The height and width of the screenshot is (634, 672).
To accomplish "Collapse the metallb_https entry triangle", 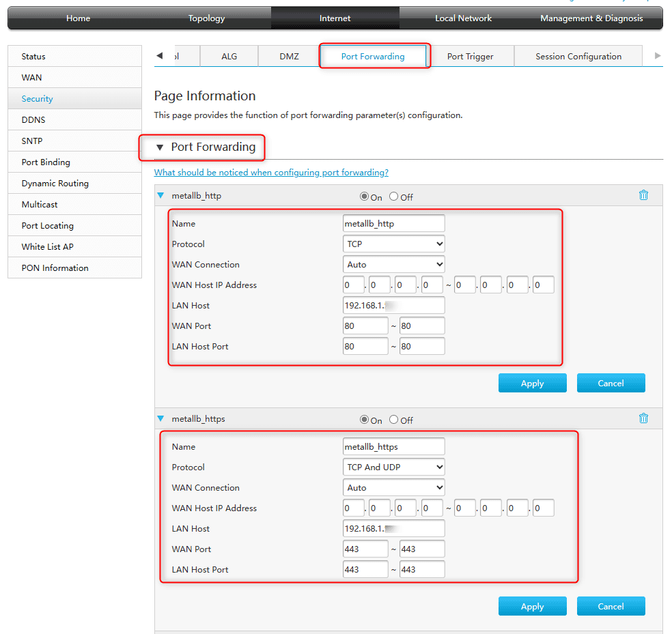I will pyautogui.click(x=161, y=419).
